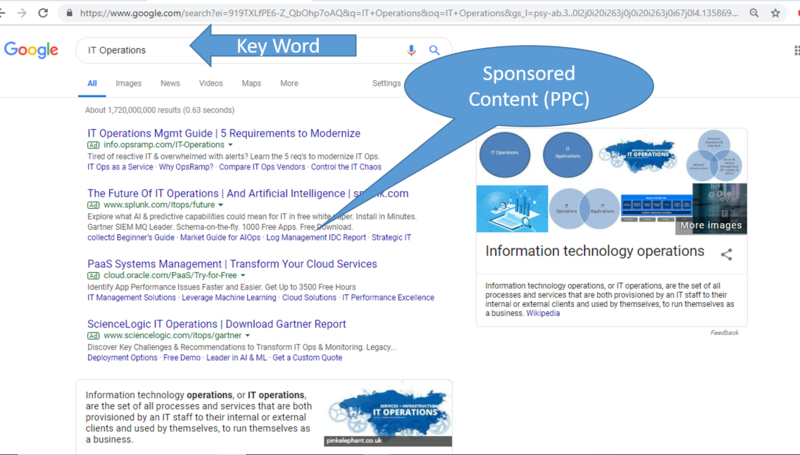
Task: Click the Ad badge beside cloud.oracle.com
Action: (93, 275)
